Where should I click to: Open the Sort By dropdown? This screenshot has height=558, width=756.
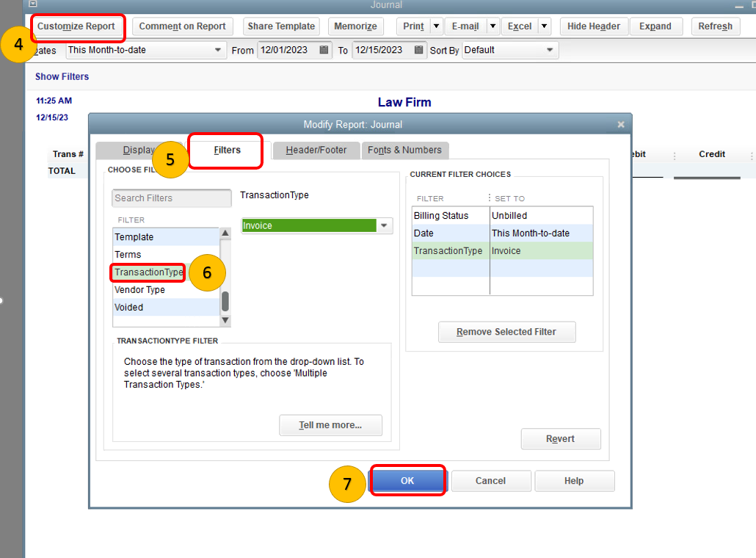548,50
